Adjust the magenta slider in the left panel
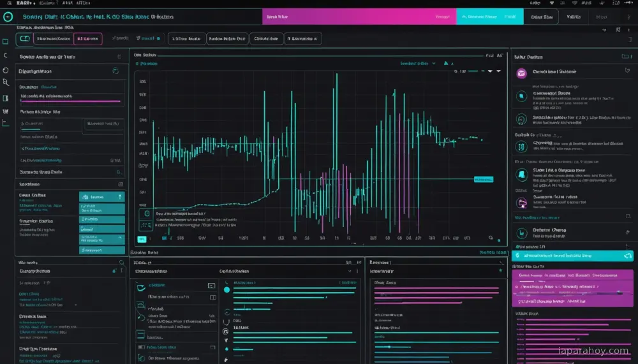The image size is (638, 364). (70, 101)
